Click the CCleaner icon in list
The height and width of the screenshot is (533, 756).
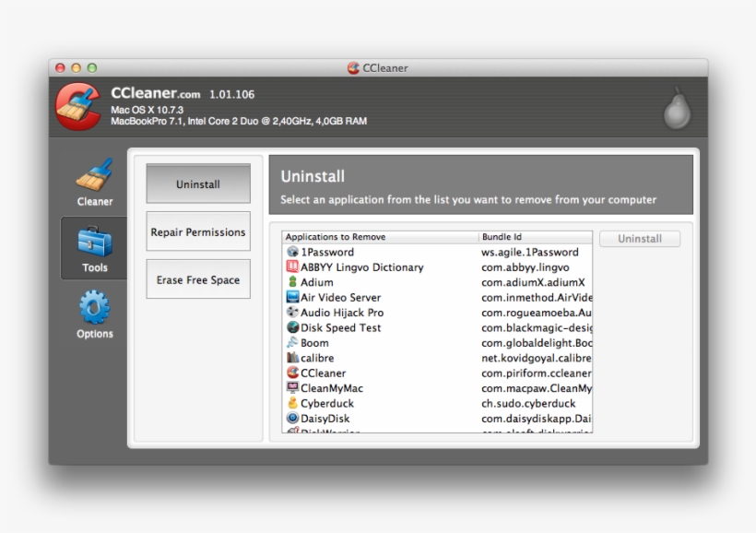[x=292, y=373]
